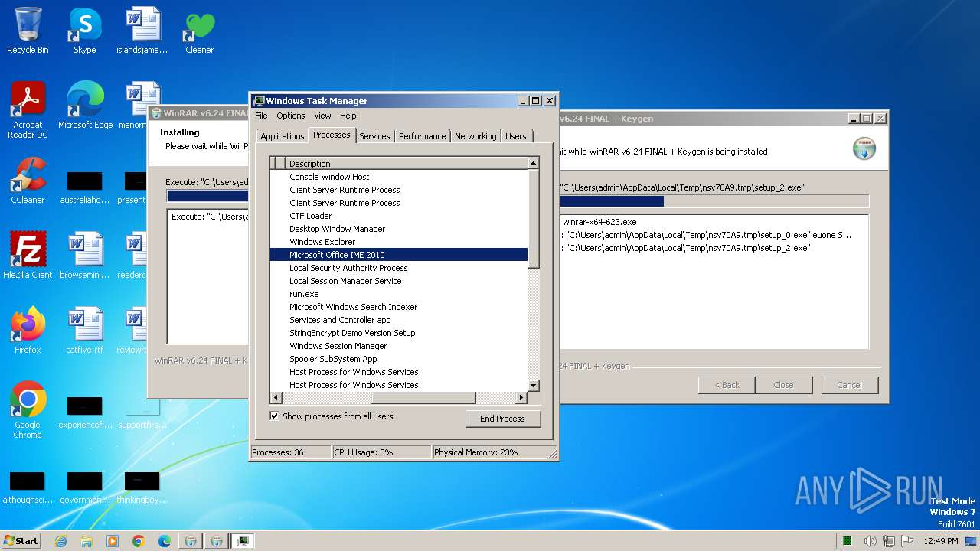
Task: Select Local Security Authority Process row
Action: click(x=399, y=268)
